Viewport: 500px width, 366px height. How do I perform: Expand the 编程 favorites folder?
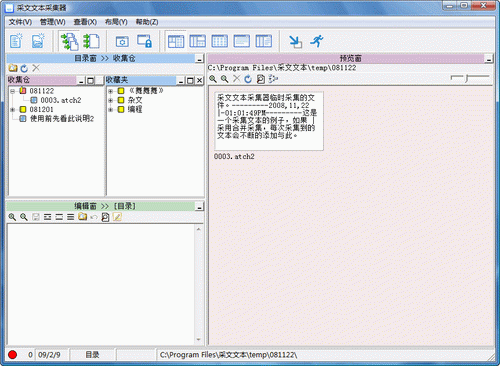point(110,109)
